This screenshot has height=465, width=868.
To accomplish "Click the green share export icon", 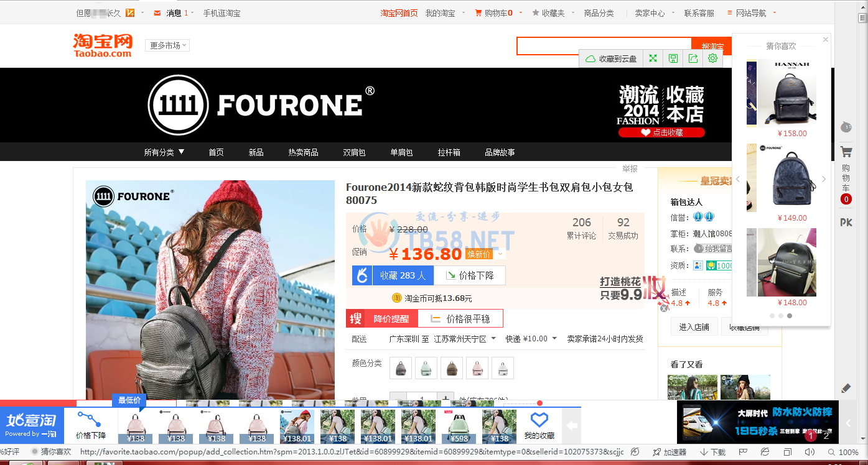I will (x=693, y=58).
